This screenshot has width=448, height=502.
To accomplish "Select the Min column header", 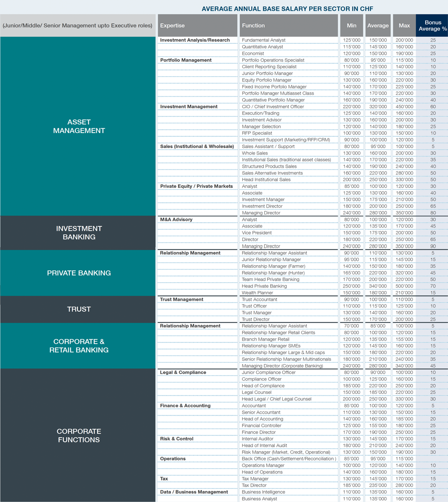I will [351, 25].
